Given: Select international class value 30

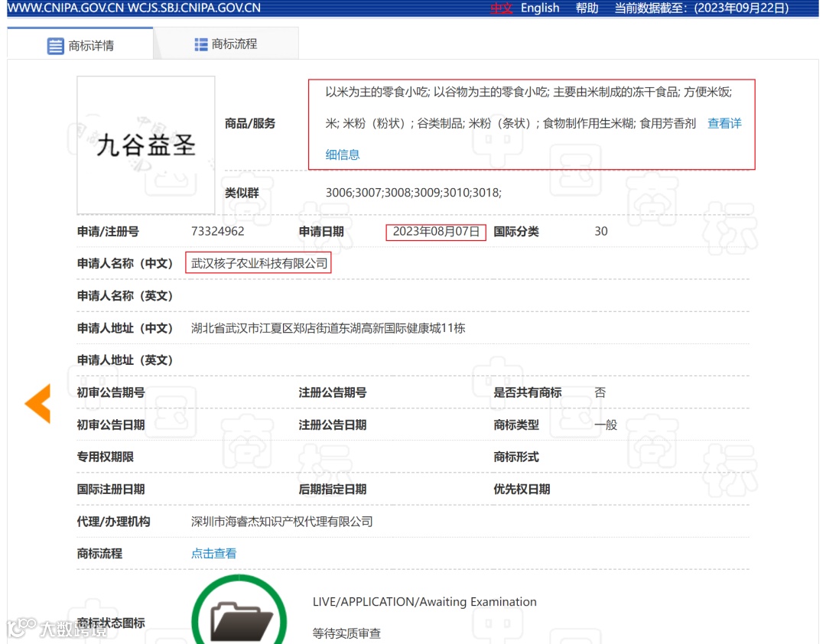Looking at the screenshot, I should [601, 231].
